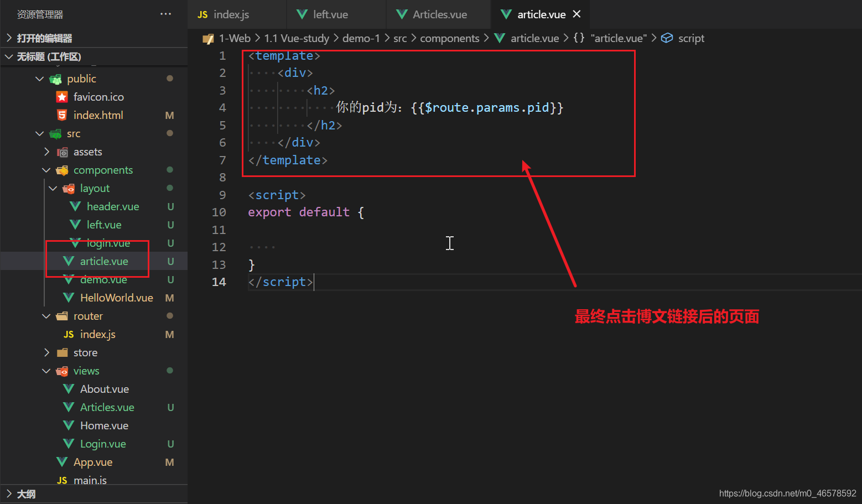Click the Vue icon beside header.vue
This screenshot has height=504, width=862.
[75, 206]
